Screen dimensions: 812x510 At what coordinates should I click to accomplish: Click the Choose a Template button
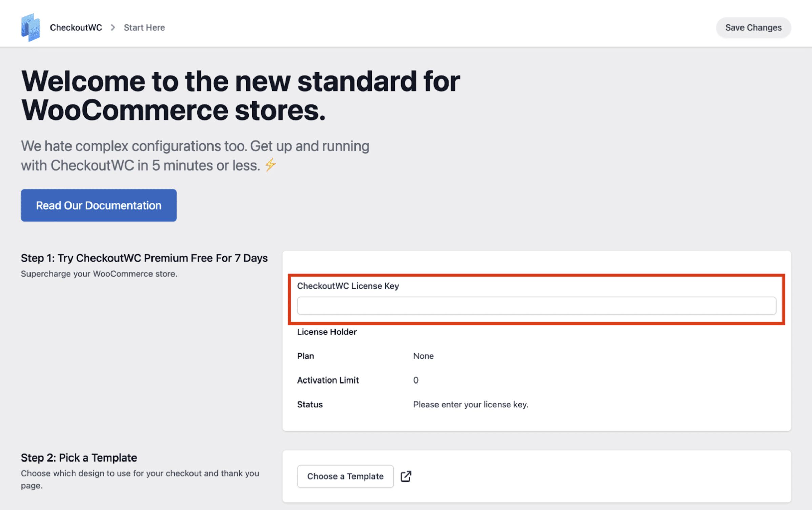345,476
